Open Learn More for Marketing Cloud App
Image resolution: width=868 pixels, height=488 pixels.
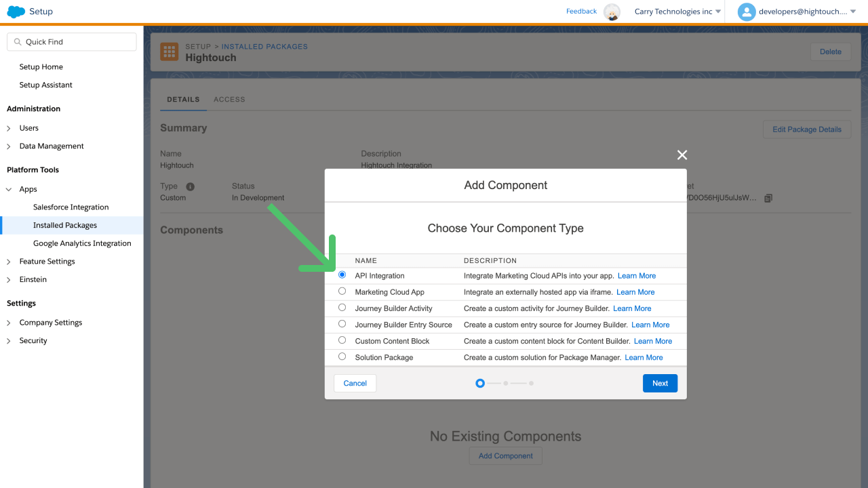click(635, 292)
